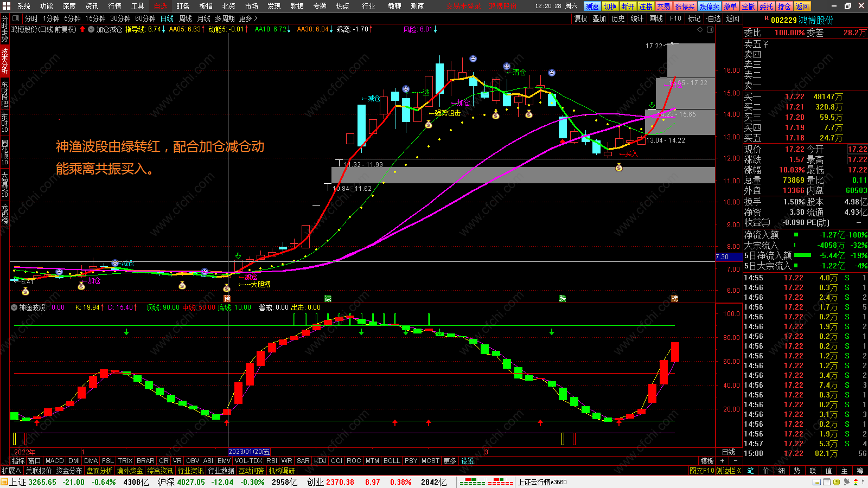The height and width of the screenshot is (488, 868).
Task: Open the 更多 periods expander
Action: click(248, 18)
